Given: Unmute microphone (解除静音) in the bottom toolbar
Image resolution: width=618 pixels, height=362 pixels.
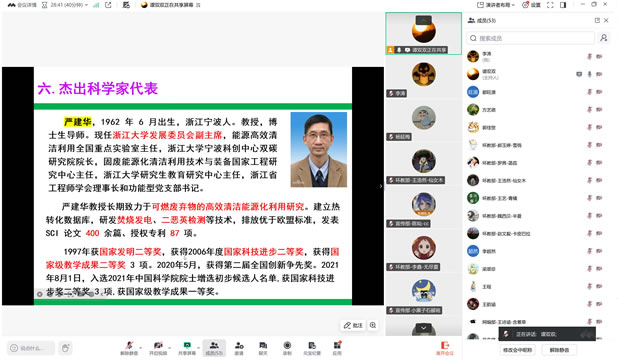Looking at the screenshot, I should coord(129,348).
